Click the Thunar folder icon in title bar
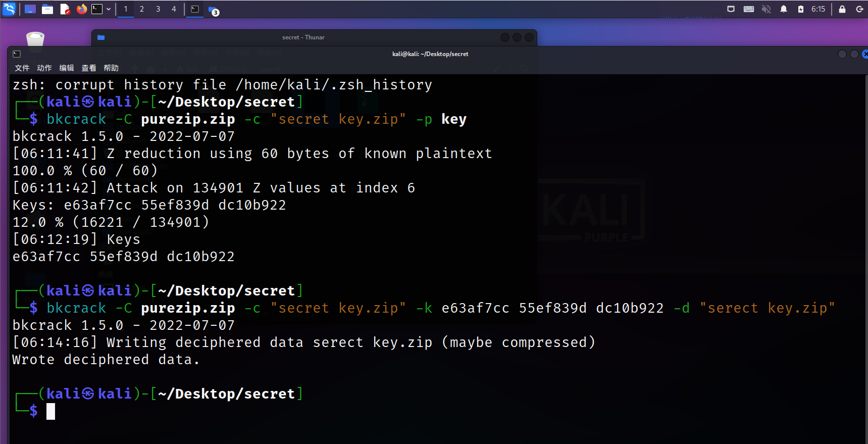Screen dimensions: 868x444 (101, 37)
